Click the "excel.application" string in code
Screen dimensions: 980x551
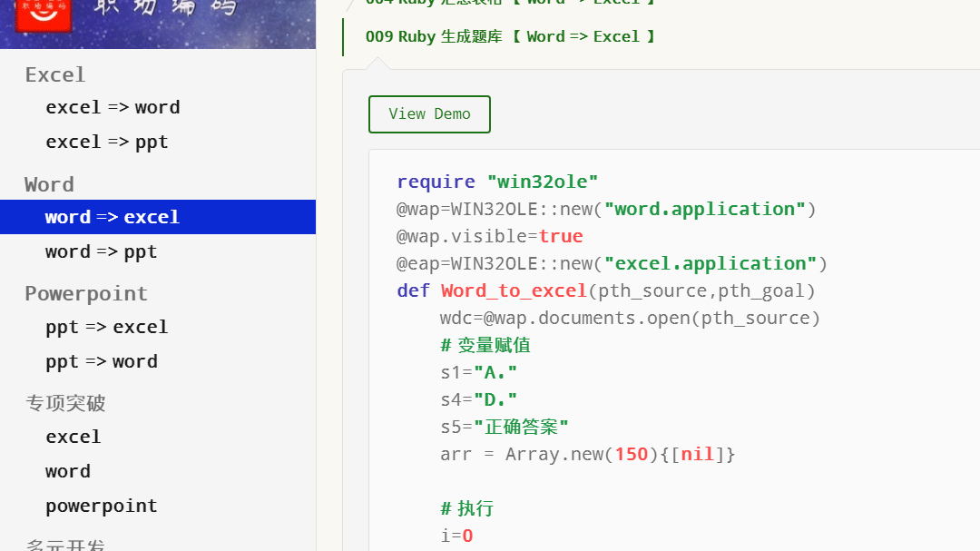(710, 263)
